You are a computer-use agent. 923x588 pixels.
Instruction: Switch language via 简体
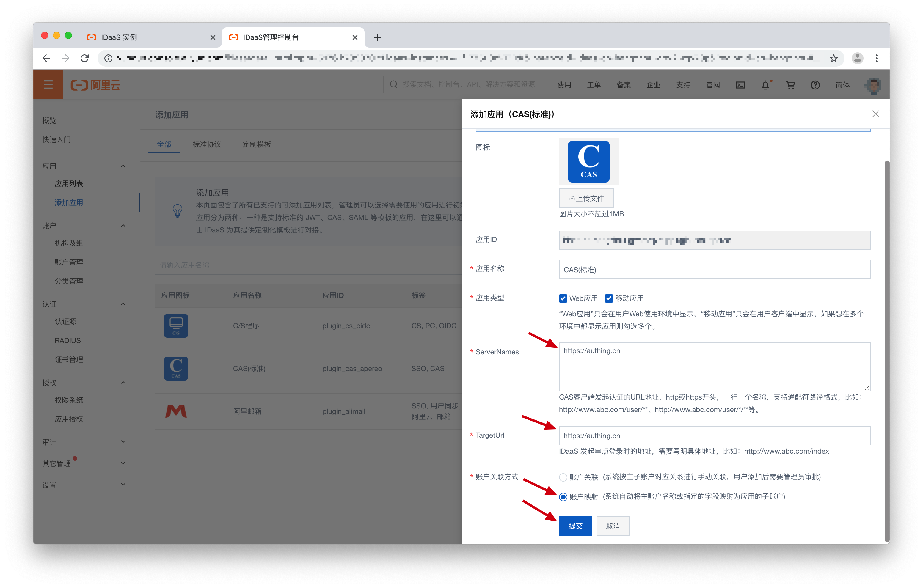(842, 85)
